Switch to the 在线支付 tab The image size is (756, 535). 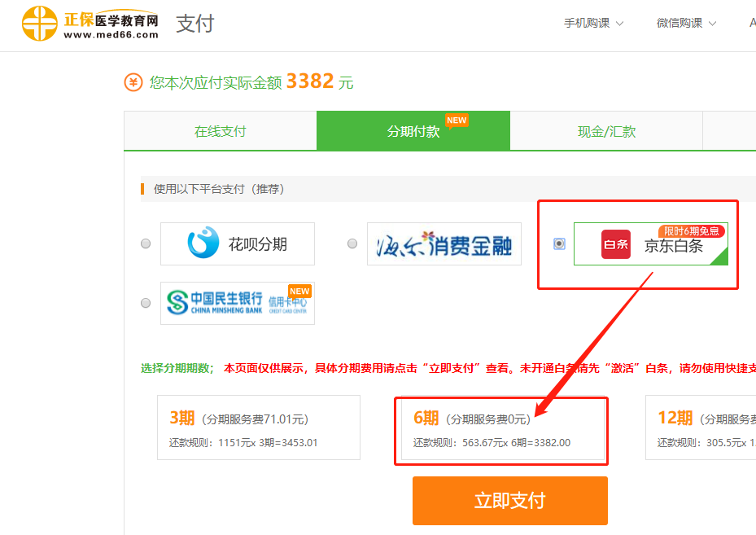point(220,131)
